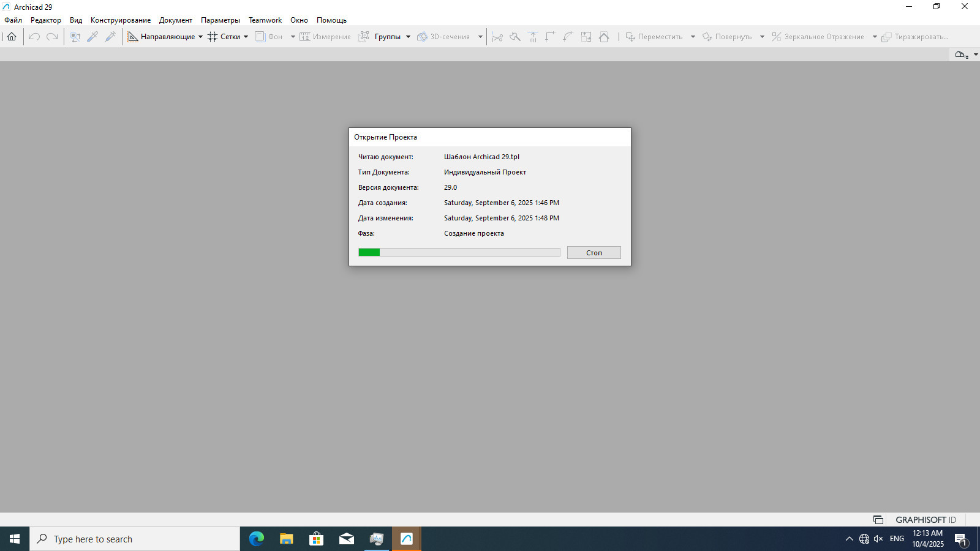Click the taskbar search box
The height and width of the screenshot is (551, 980).
pos(135,539)
